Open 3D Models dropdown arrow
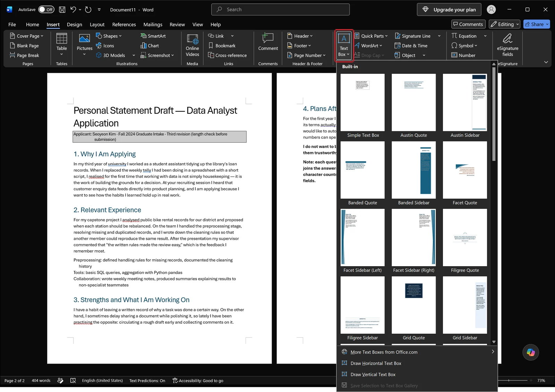 point(134,55)
